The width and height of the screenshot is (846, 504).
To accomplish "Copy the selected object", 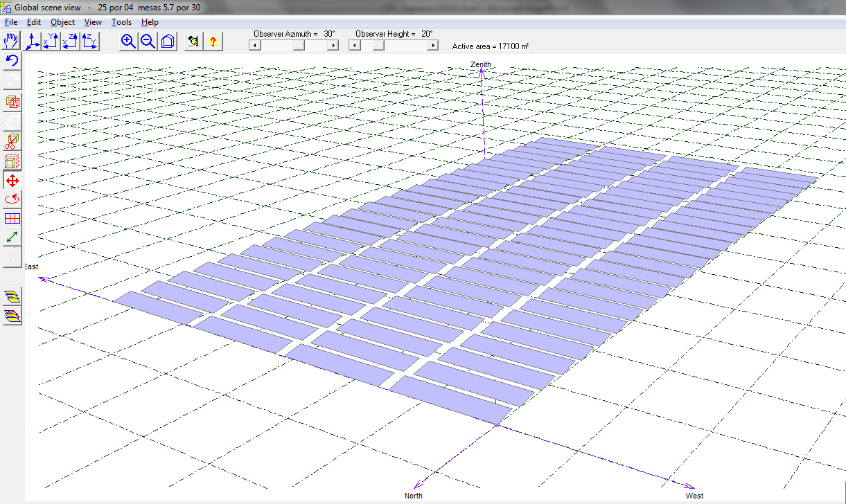I will pos(12,102).
